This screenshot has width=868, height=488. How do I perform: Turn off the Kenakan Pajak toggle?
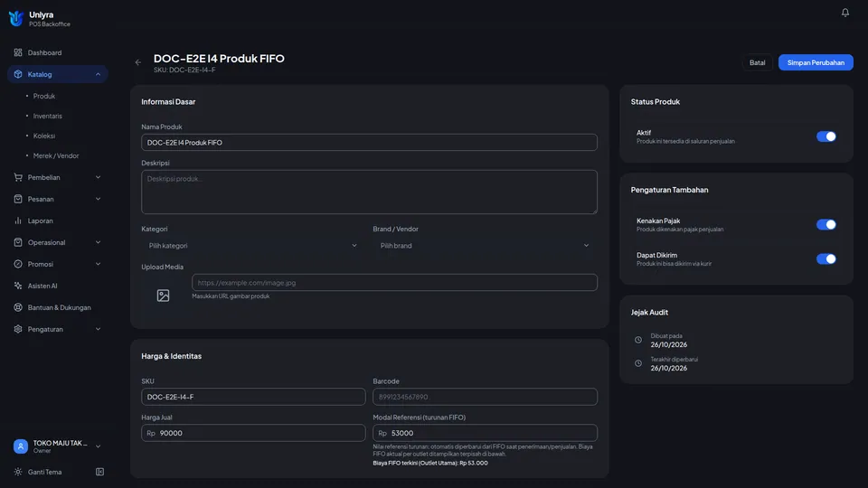click(x=826, y=225)
